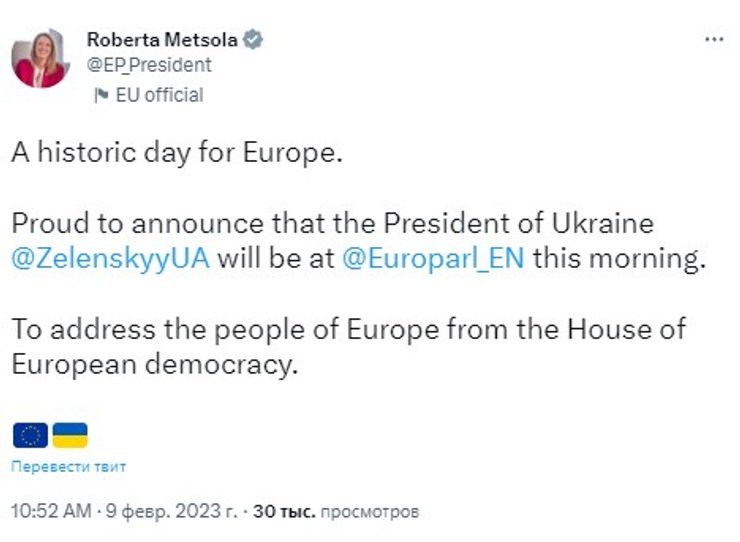Click the Ukraine flag emoji
Image resolution: width=740 pixels, height=542 pixels.
tap(70, 435)
